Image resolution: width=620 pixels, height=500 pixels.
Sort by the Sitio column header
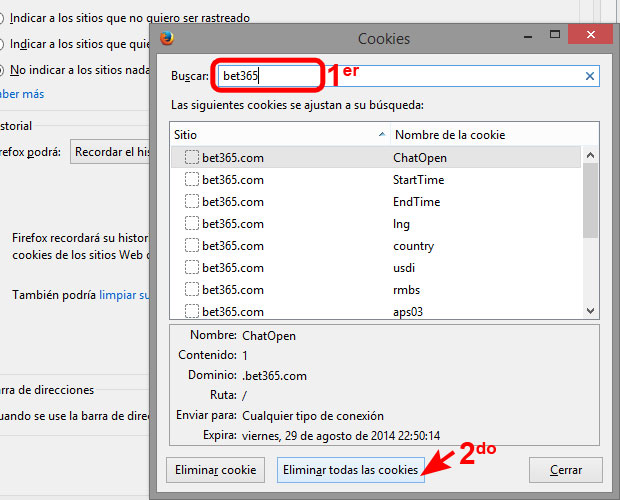point(280,135)
